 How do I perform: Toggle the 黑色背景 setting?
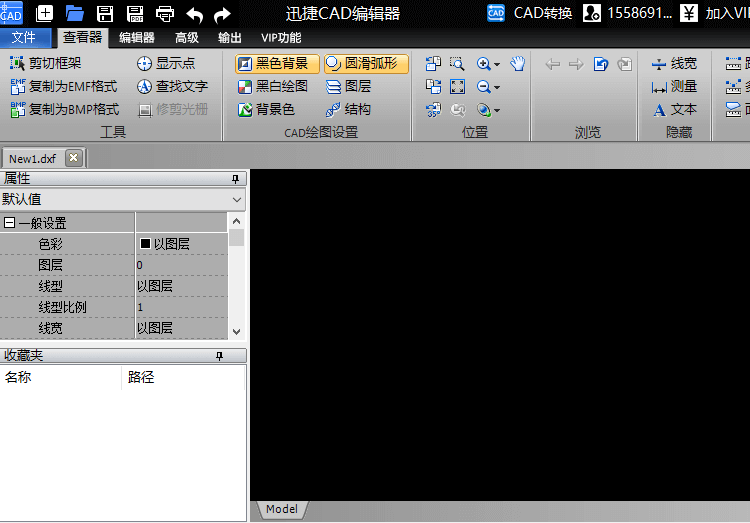[x=277, y=64]
